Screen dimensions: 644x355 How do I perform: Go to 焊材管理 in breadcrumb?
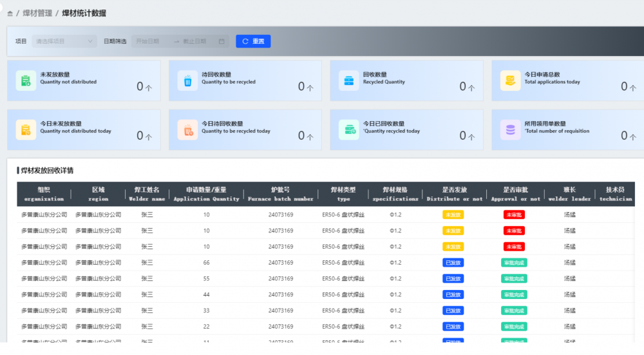[x=37, y=14]
